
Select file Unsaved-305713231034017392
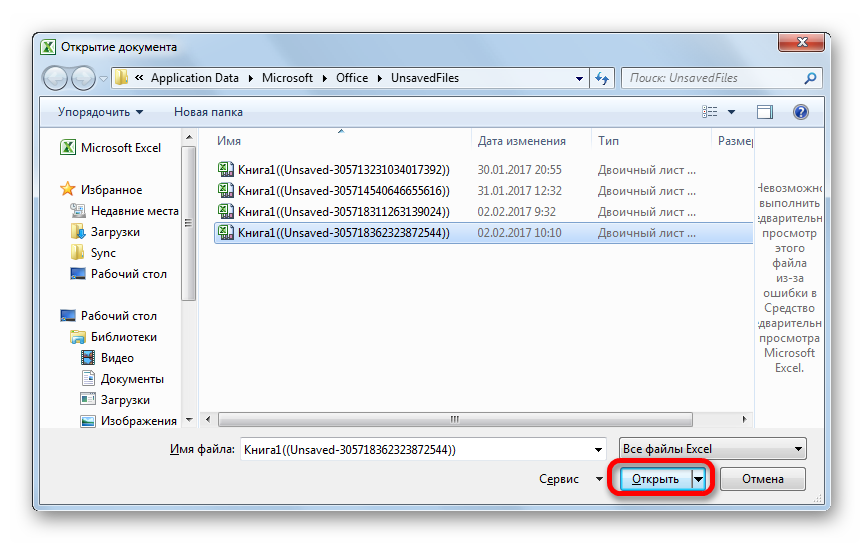[343, 170]
